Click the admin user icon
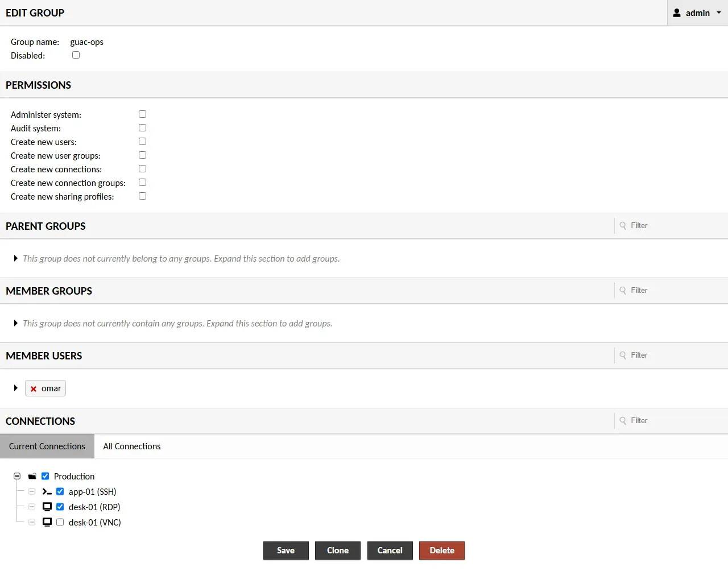Screen dimensions: 728x571 677,13
